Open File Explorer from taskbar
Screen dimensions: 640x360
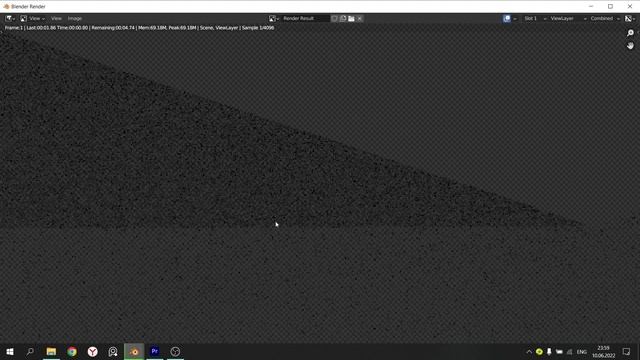[x=51, y=351]
